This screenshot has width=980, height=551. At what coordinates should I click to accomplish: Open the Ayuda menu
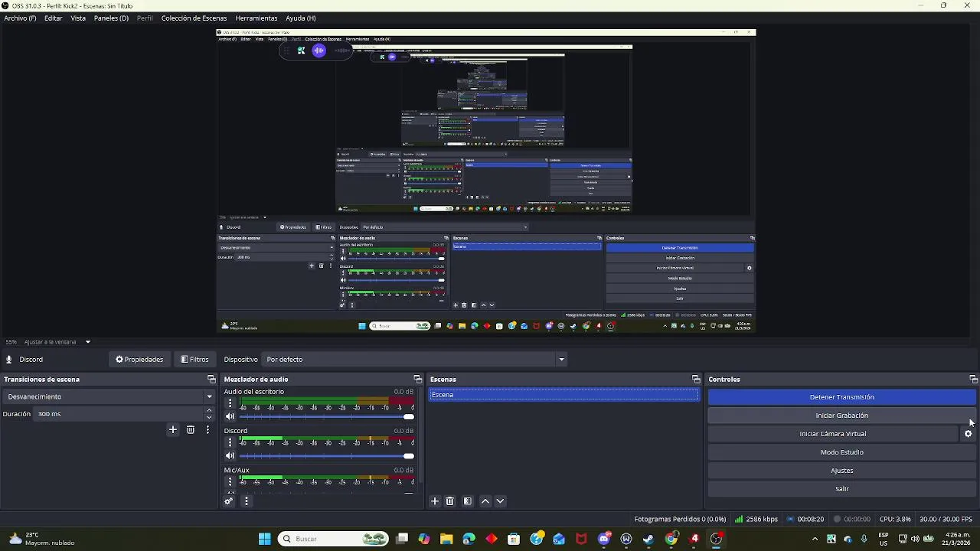tap(300, 18)
